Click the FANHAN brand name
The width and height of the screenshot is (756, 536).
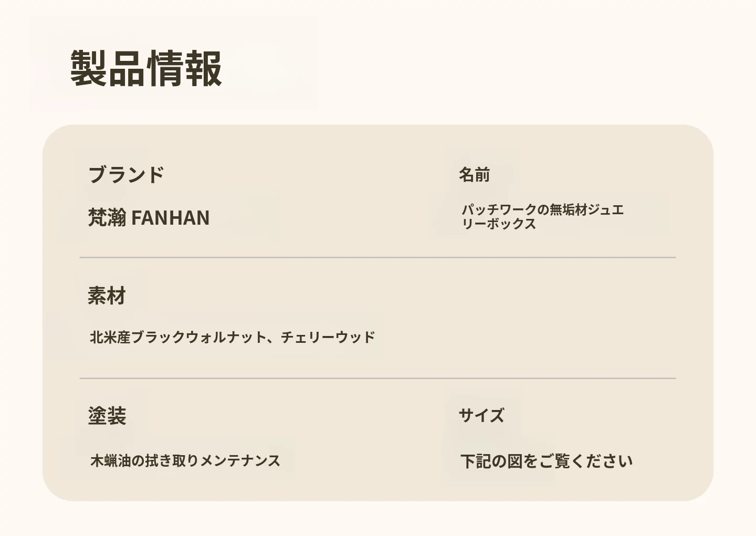click(170, 217)
